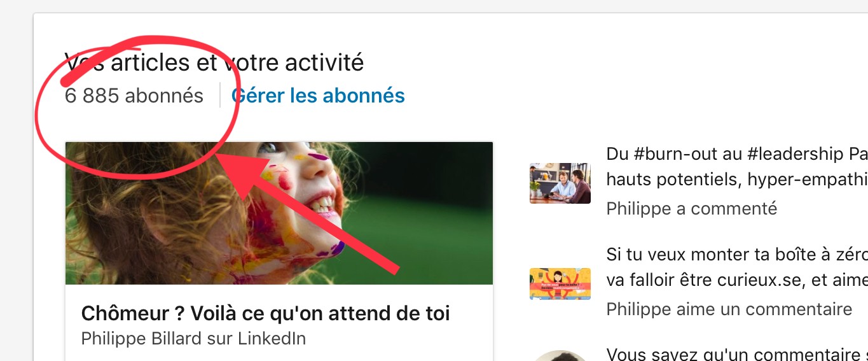Screen dimensions: 868x361
Task: Open the painted child article cover image
Action: coord(279,213)
